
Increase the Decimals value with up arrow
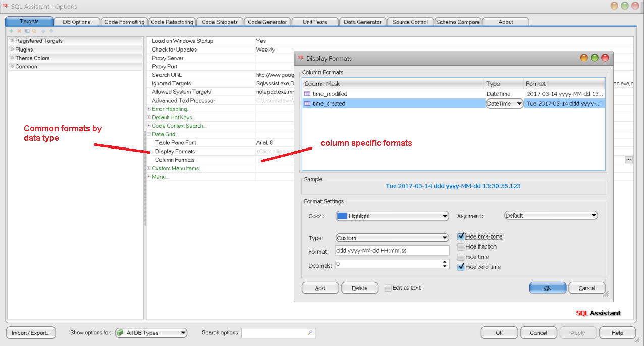(444, 262)
